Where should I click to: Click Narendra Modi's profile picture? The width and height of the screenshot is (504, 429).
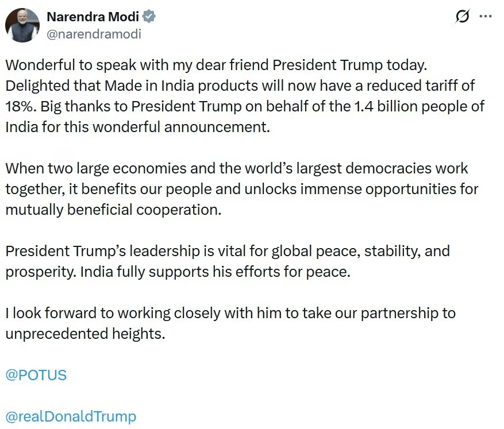click(21, 26)
